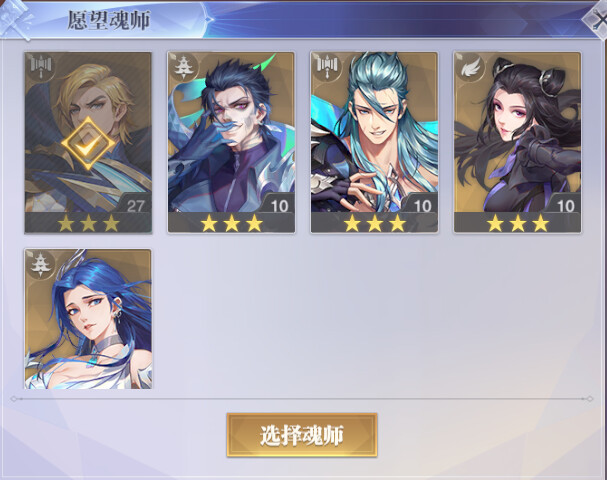Select the black-haired woman with hair buns

pyautogui.click(x=518, y=143)
